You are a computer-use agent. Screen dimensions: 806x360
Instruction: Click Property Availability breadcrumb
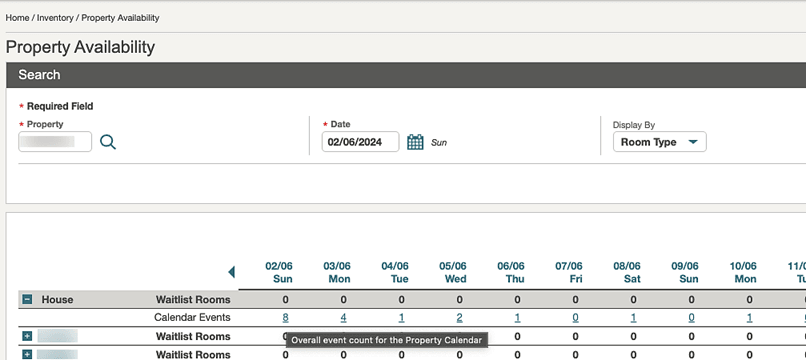(x=120, y=17)
